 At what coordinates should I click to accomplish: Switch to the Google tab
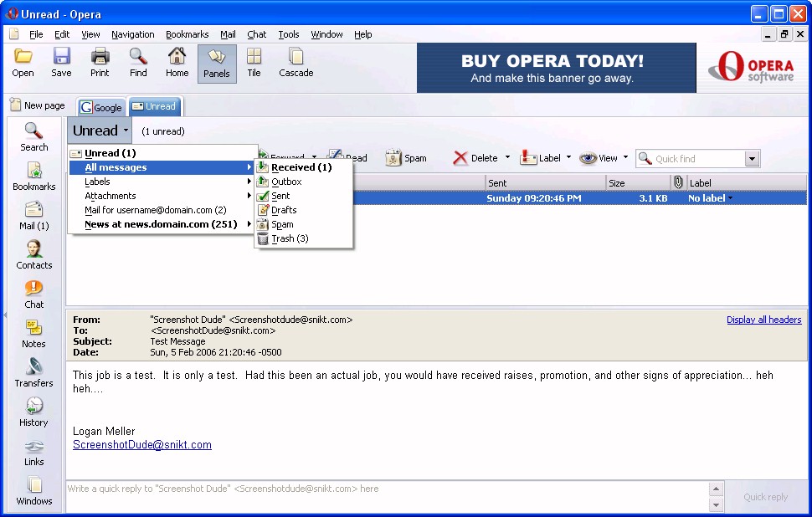(101, 107)
